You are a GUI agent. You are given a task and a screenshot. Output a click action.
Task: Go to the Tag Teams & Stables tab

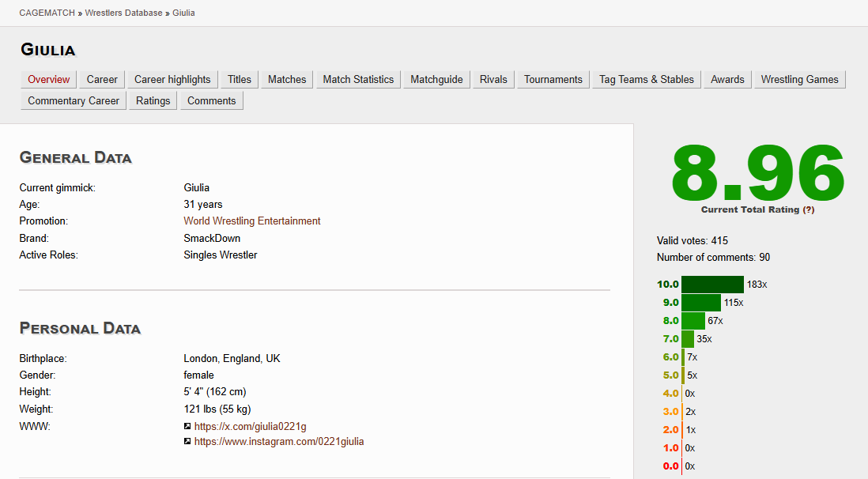tap(646, 79)
